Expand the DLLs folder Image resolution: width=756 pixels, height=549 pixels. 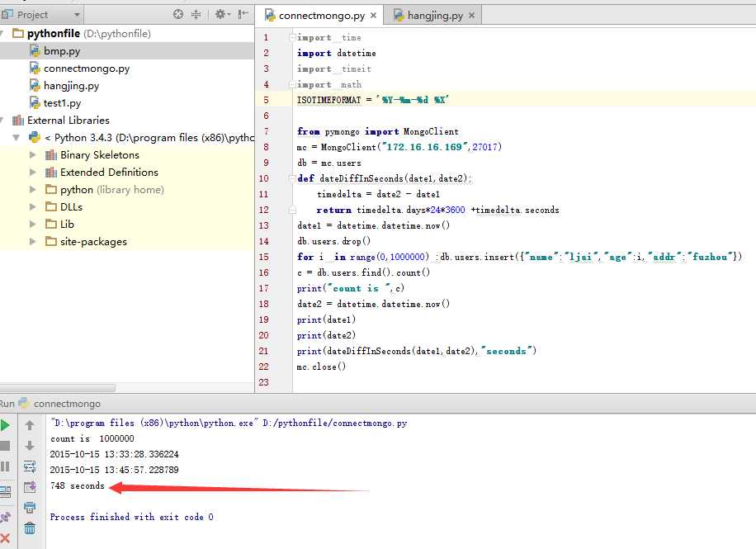pyautogui.click(x=33, y=207)
